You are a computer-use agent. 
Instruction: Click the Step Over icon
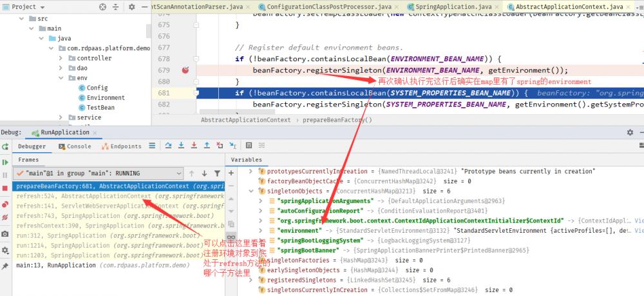168,146
